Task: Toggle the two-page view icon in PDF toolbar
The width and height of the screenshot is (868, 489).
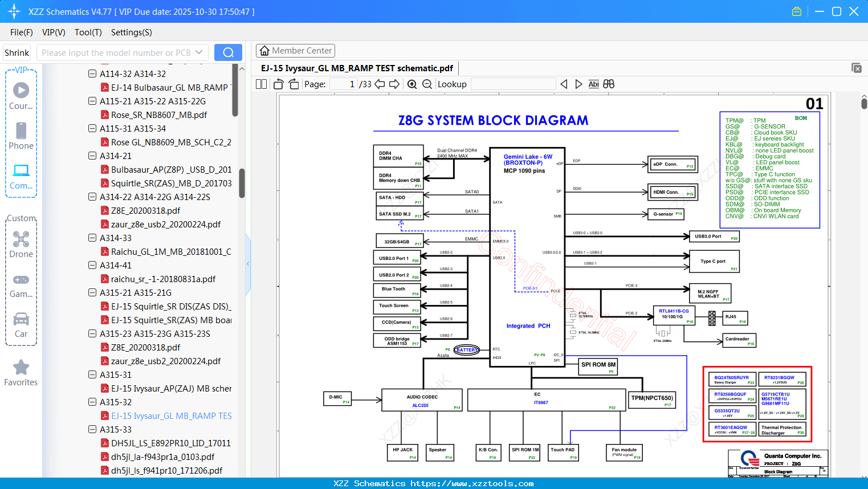Action: click(262, 84)
